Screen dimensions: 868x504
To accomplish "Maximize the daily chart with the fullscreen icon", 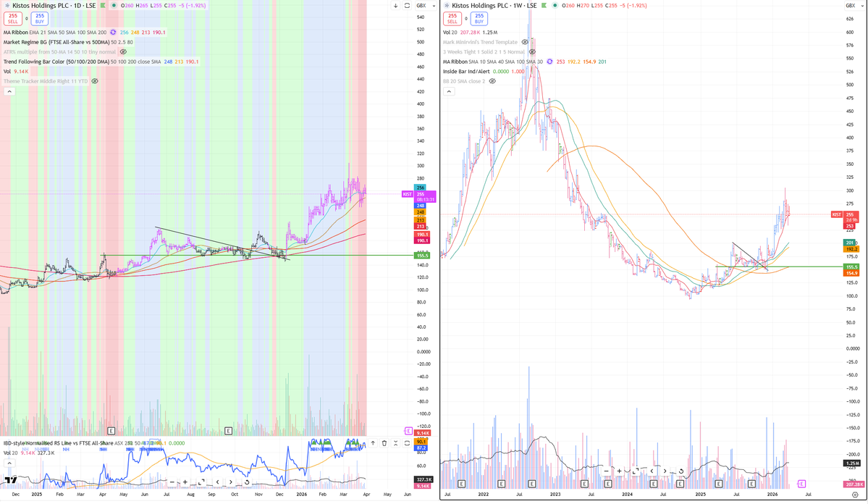I will pos(201,482).
